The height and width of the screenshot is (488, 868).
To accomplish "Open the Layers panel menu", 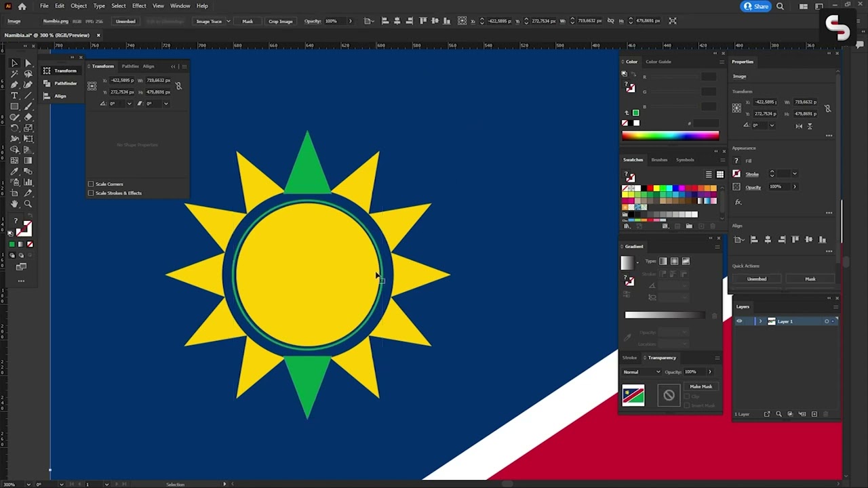I will point(836,306).
